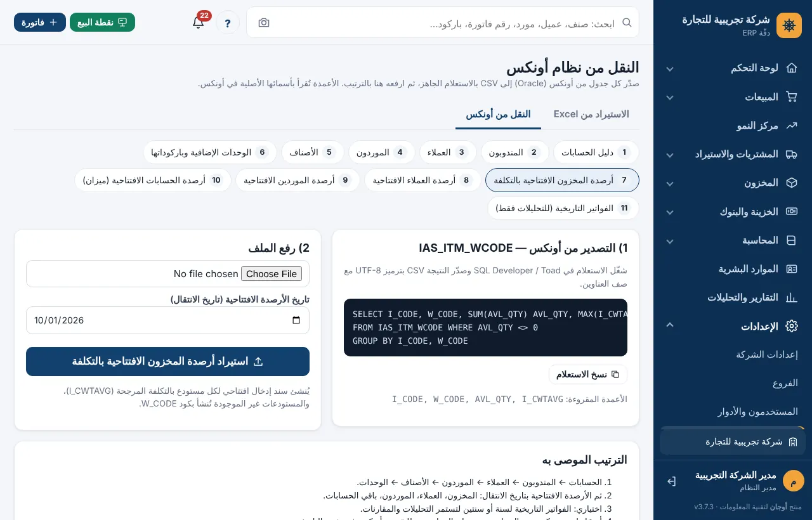
Task: Select step 1 دليل الحسابات
Action: (596, 152)
